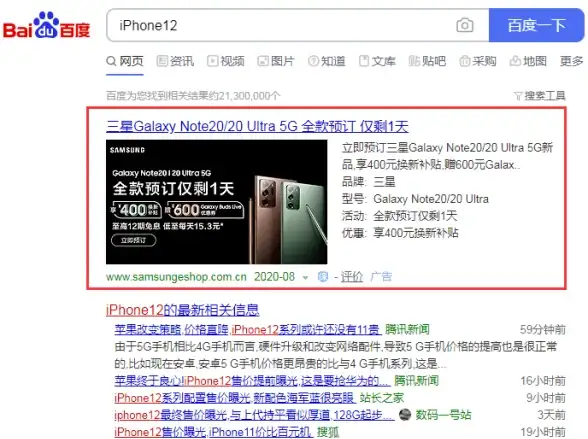Viewport: 588px width, 439px height.
Task: Click the 享400元换新补贴 offer text
Action: (416, 233)
